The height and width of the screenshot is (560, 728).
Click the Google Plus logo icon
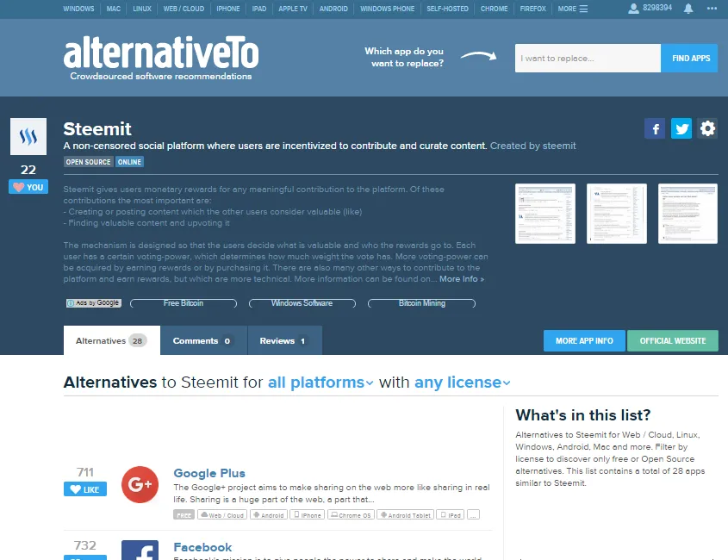coord(140,484)
